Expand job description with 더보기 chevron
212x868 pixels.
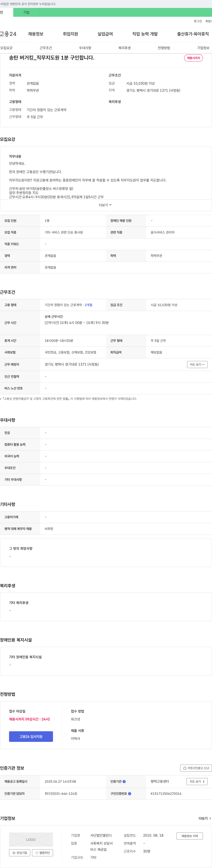click(x=105, y=205)
